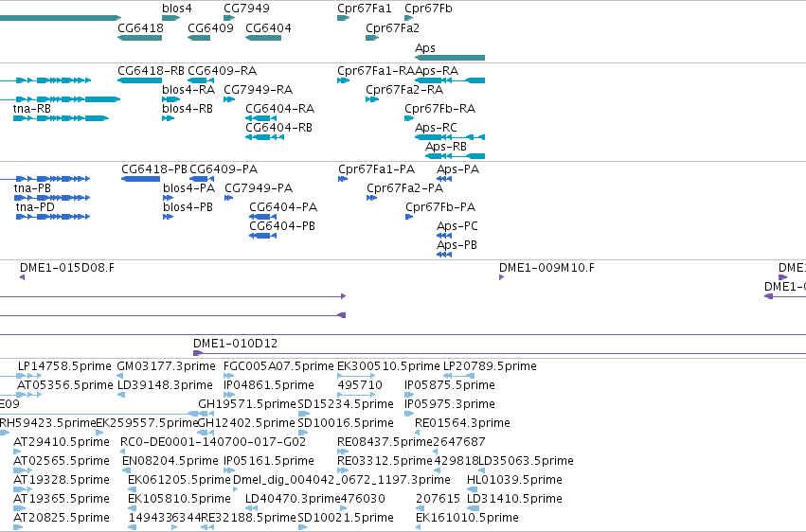Select protein Aps-PB
Viewport: 806px width, 532px height.
(457, 245)
